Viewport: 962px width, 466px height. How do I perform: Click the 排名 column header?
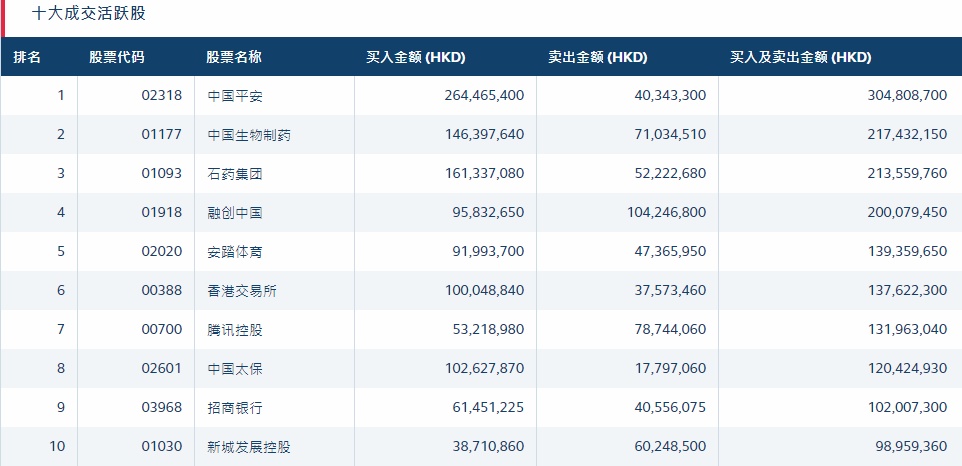pyautogui.click(x=27, y=57)
